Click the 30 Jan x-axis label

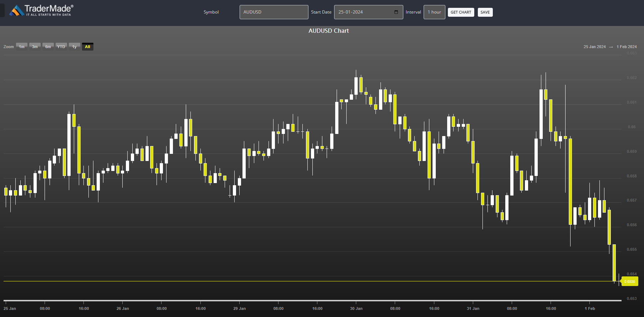point(356,308)
